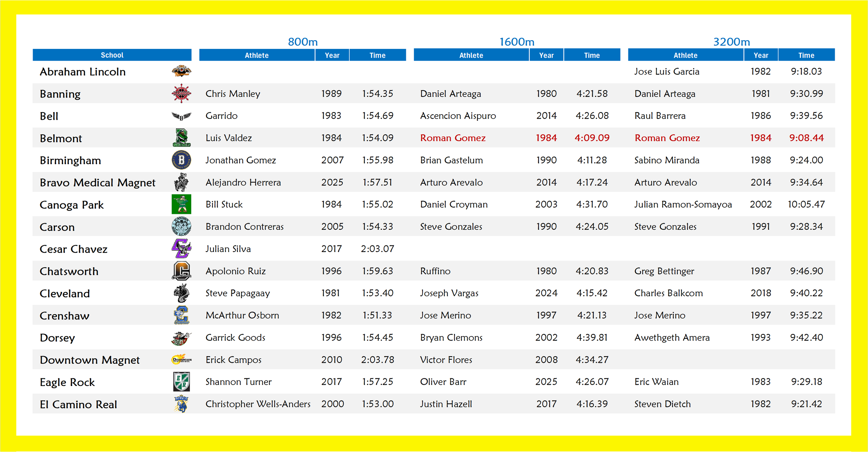Click the 800m Athlete column header
Viewport: 868px width, 452px height.
(257, 55)
